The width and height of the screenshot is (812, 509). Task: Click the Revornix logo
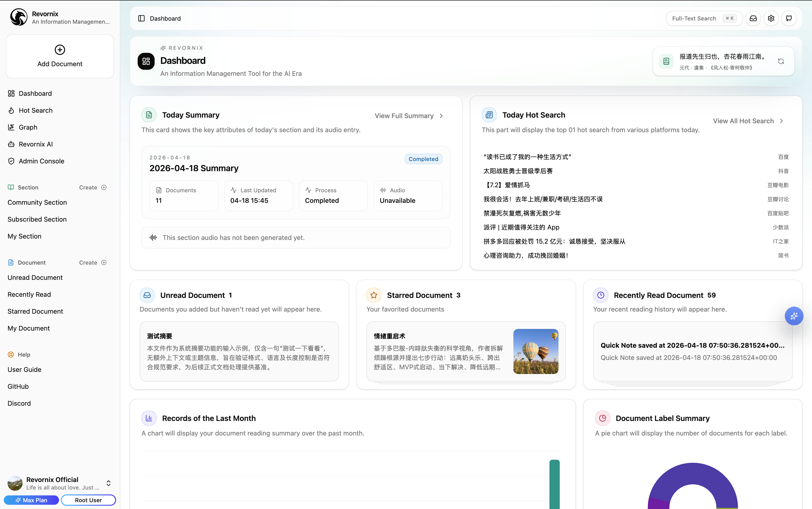coord(19,17)
